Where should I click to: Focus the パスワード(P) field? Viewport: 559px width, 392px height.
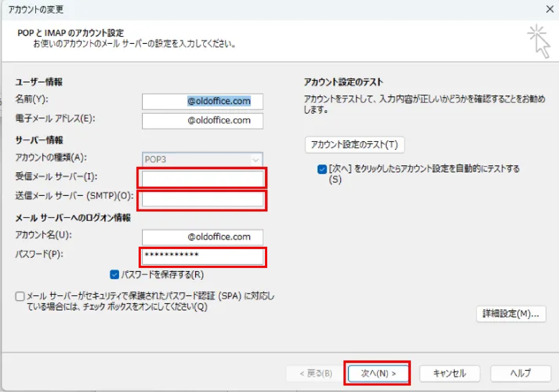pyautogui.click(x=202, y=256)
